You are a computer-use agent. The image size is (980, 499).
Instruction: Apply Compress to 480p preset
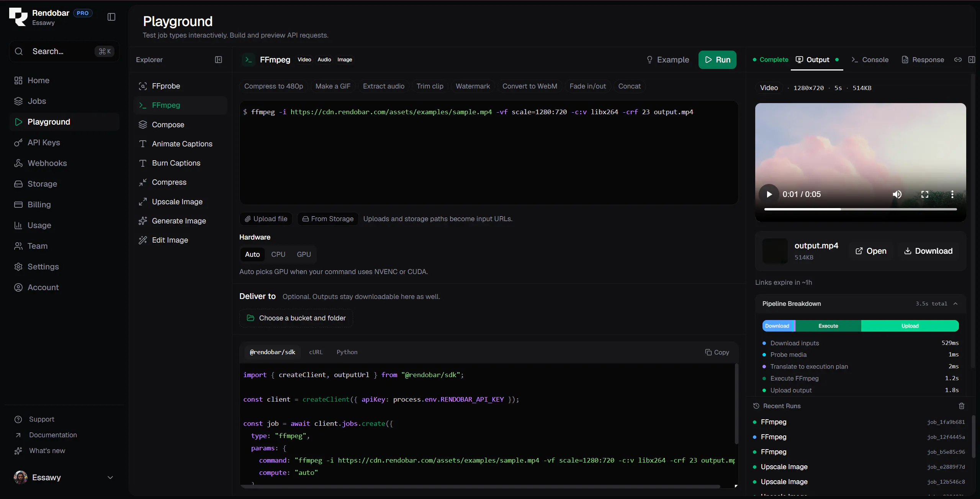(273, 86)
